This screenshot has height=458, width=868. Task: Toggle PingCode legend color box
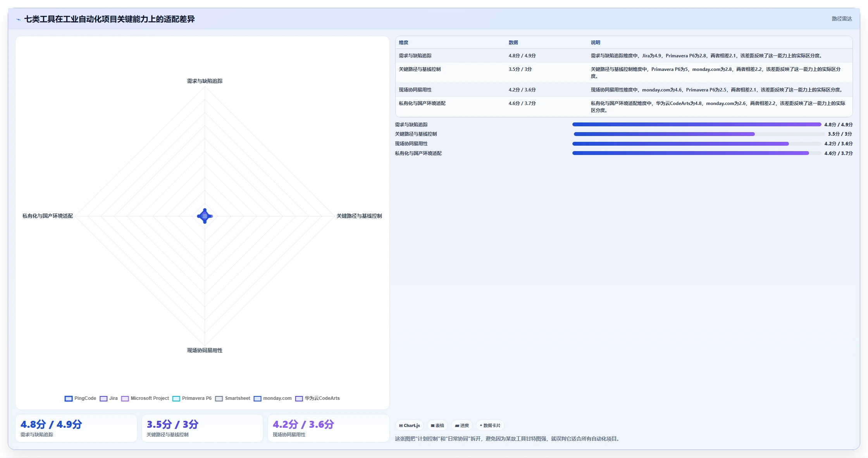click(x=69, y=398)
